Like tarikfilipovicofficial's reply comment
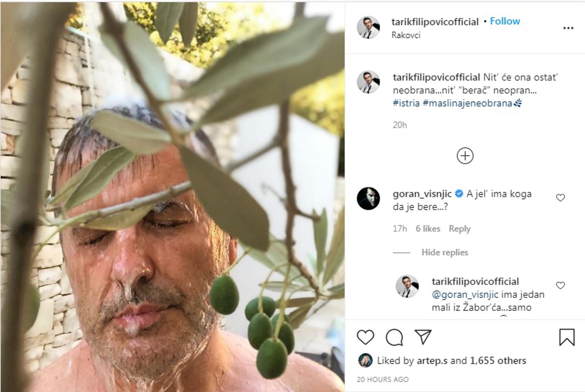Image resolution: width=585 pixels, height=392 pixels. click(x=560, y=286)
